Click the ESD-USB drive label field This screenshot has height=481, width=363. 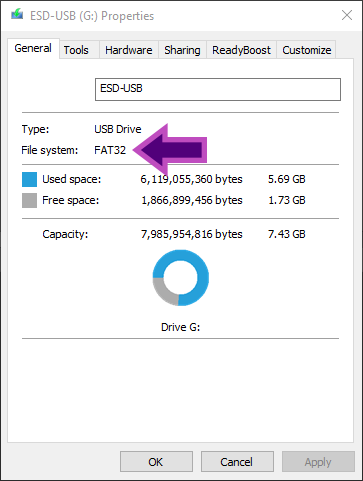[218, 89]
